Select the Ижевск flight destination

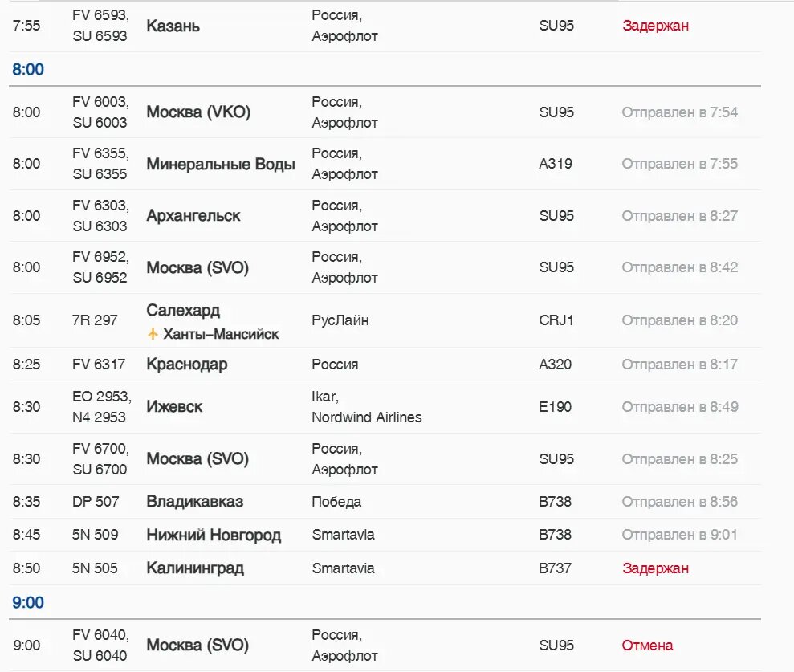[174, 407]
